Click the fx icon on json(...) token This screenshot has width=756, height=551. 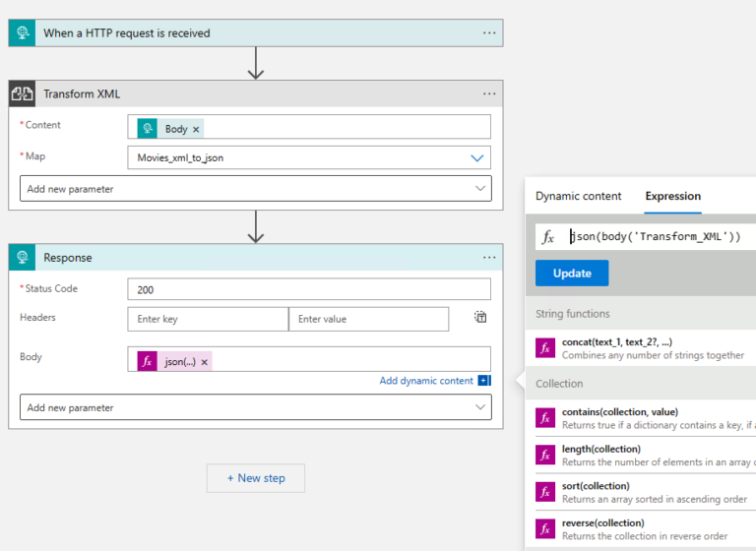(148, 361)
